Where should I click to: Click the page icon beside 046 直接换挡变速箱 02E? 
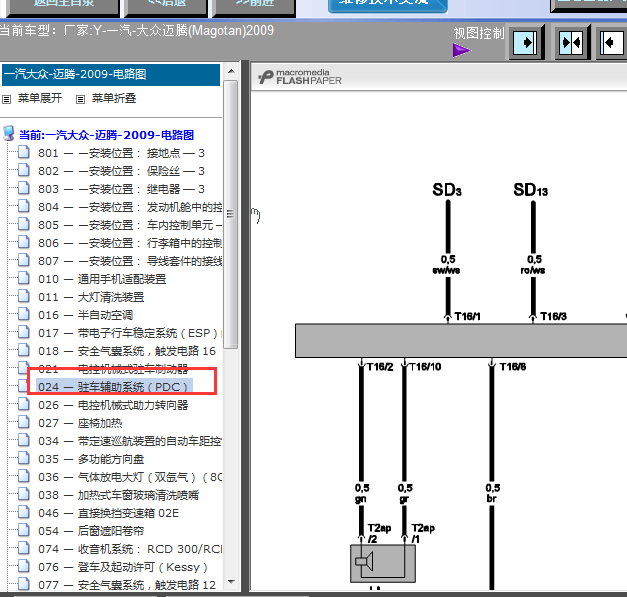[x=24, y=512]
